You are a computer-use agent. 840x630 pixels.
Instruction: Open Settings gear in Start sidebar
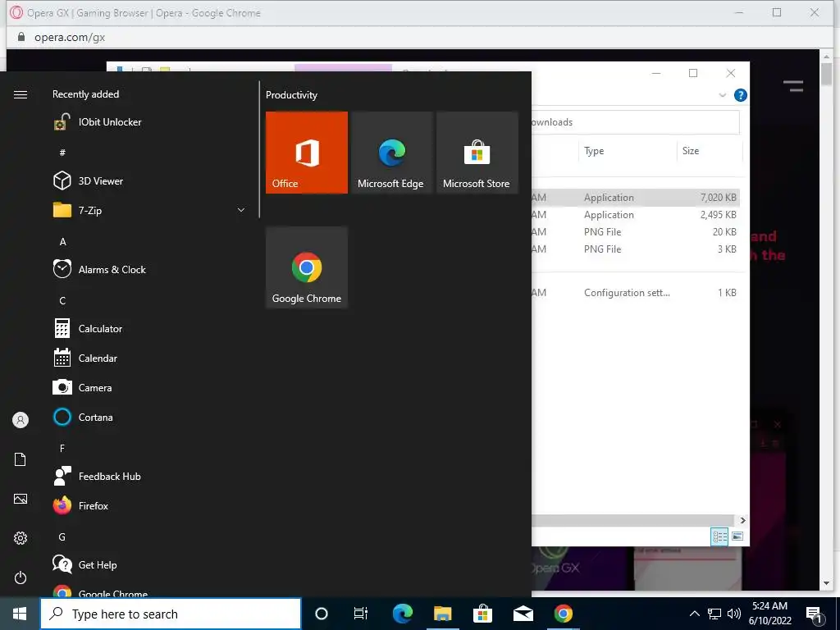[x=21, y=538]
